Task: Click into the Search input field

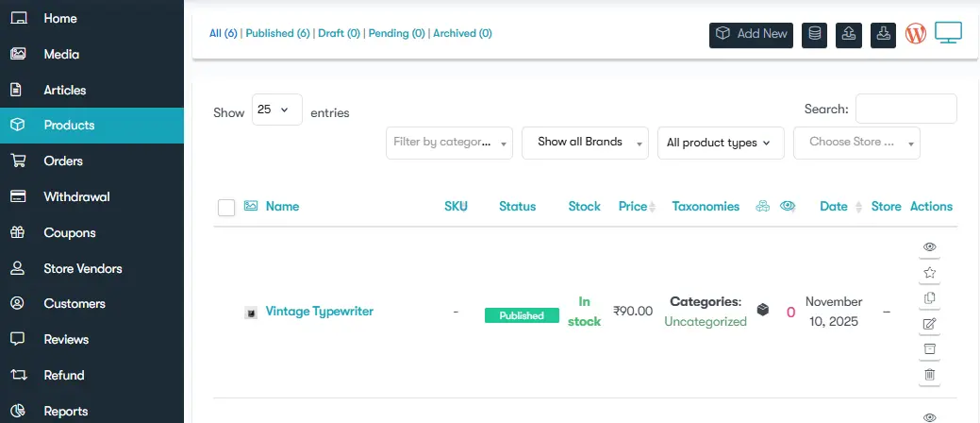Action: point(905,109)
